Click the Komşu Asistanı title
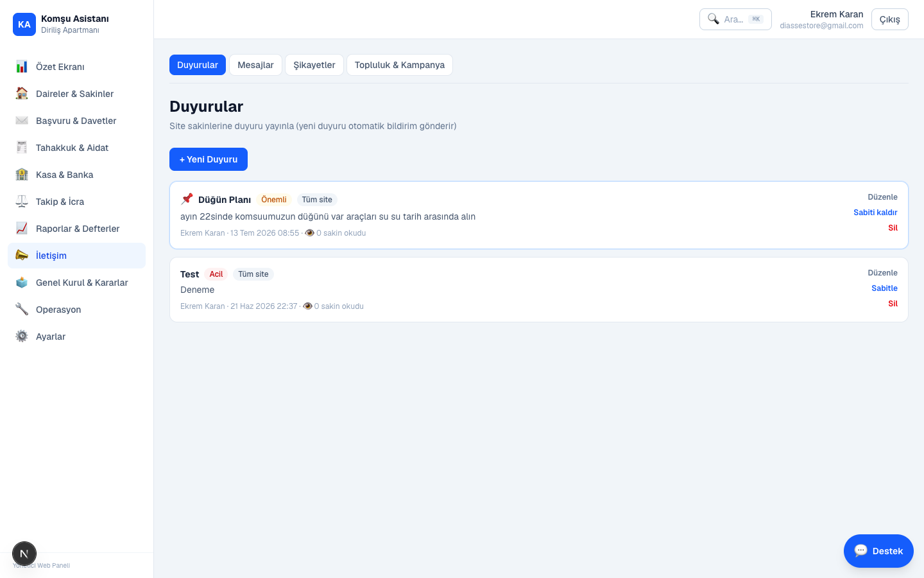Screen dimensions: 924x578 click(x=75, y=19)
